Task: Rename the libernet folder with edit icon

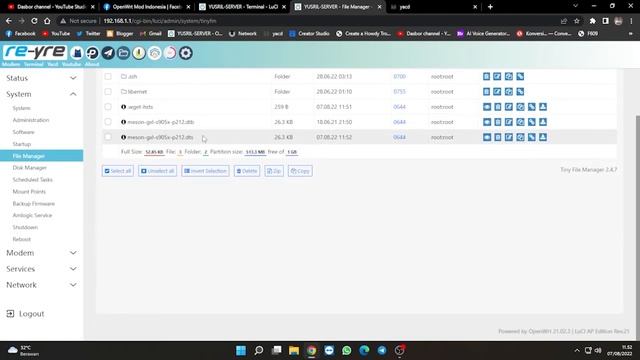Action: (x=497, y=91)
